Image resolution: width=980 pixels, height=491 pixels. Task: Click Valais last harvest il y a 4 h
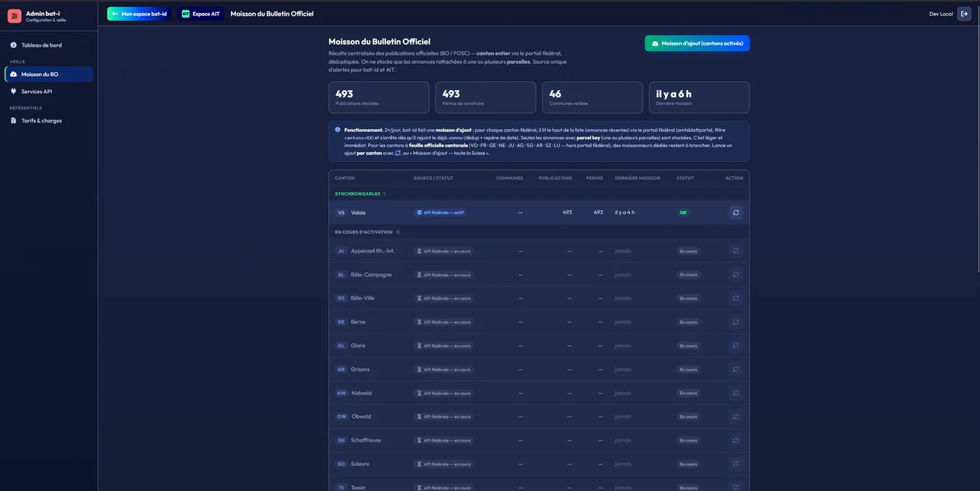point(625,213)
